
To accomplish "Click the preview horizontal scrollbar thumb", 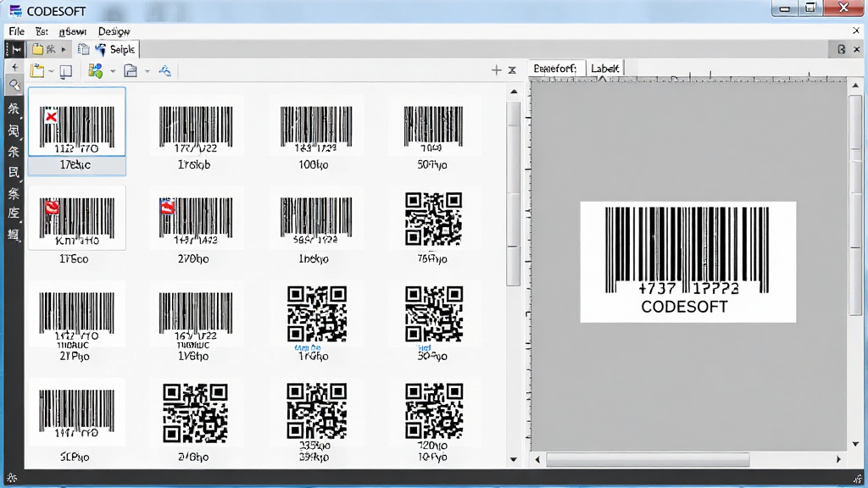I will pos(648,459).
